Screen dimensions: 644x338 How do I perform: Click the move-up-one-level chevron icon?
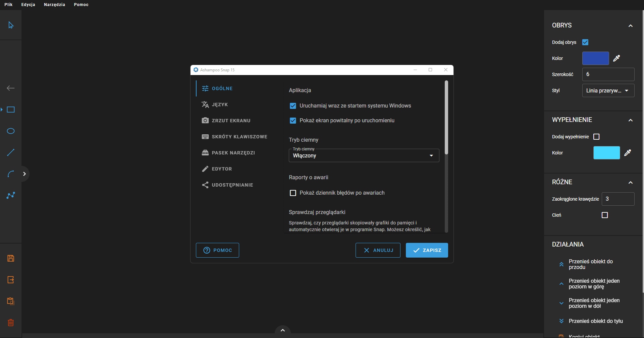point(561,284)
